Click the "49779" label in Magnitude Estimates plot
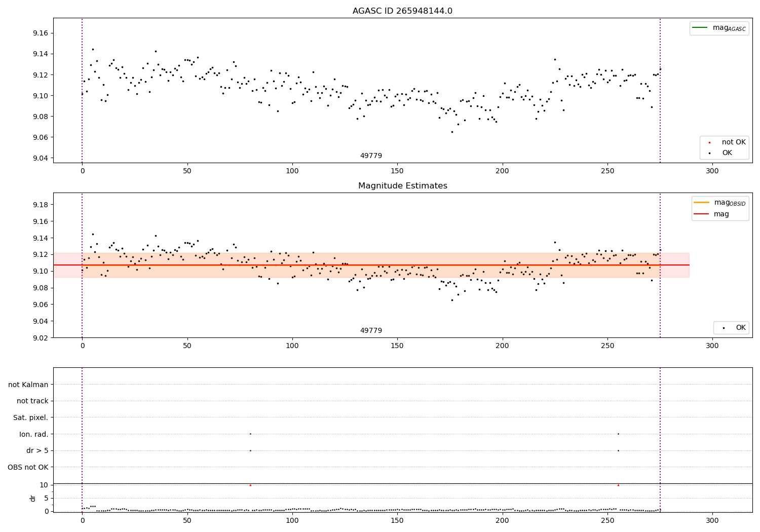 (371, 331)
